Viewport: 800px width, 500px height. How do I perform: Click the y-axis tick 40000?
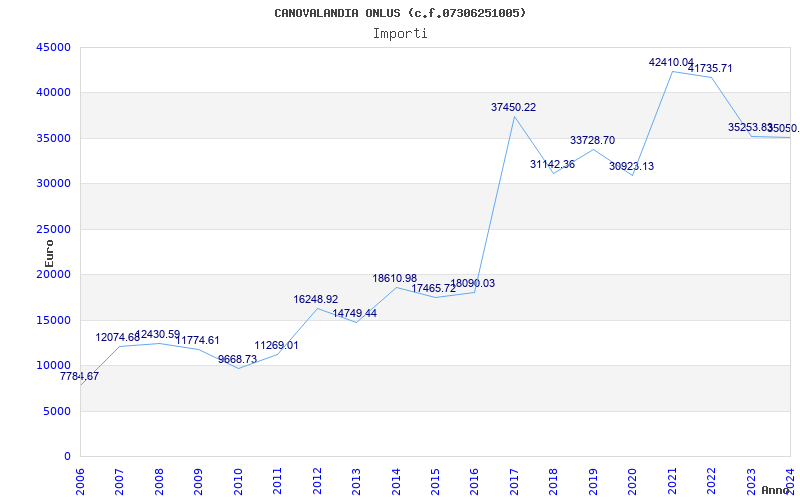[54, 92]
